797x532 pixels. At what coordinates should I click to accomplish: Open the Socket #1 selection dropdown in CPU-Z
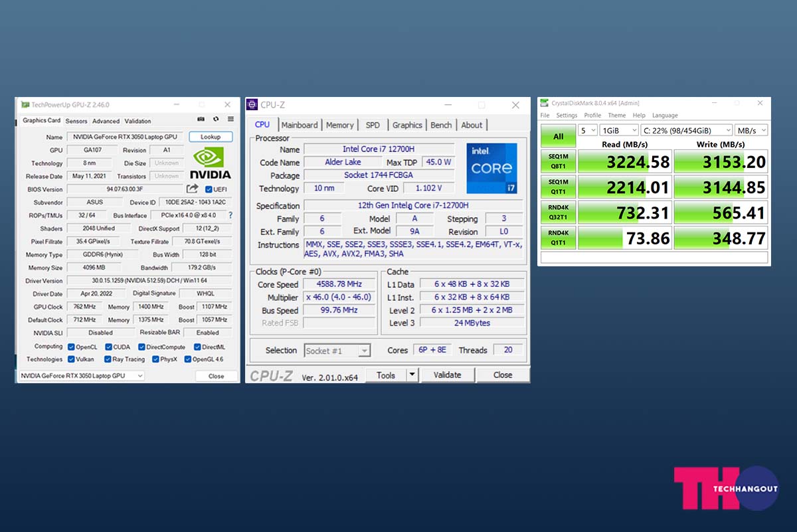click(337, 351)
